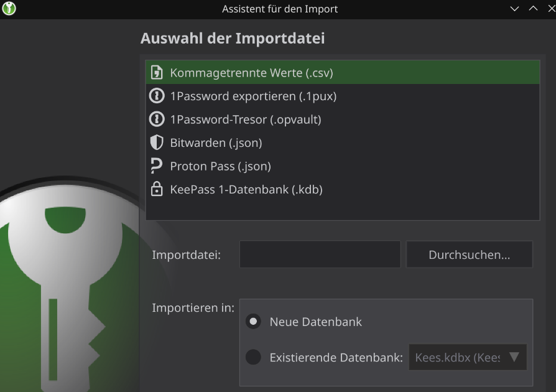Click the 1Password icon beside .opvault entry
This screenshot has width=556, height=392.
[157, 119]
